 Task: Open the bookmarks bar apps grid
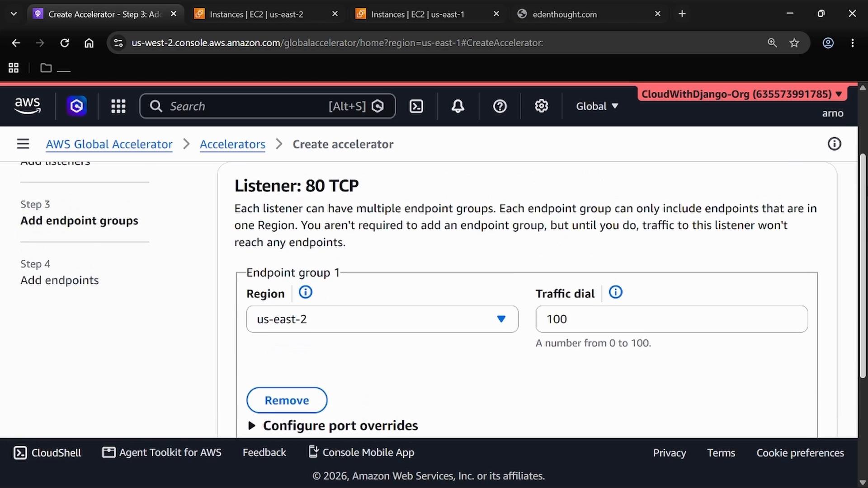tap(14, 68)
